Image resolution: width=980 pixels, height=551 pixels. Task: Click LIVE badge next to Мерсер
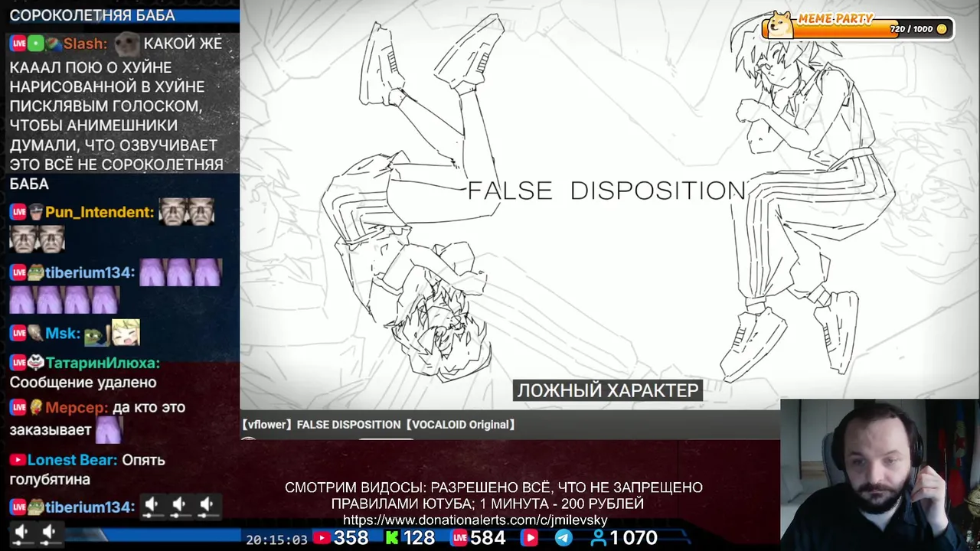click(18, 407)
